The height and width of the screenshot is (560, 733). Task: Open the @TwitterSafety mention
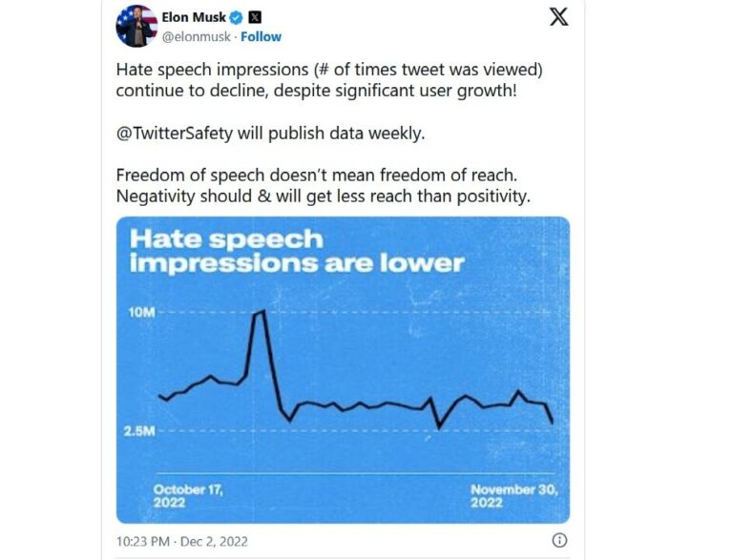(175, 133)
